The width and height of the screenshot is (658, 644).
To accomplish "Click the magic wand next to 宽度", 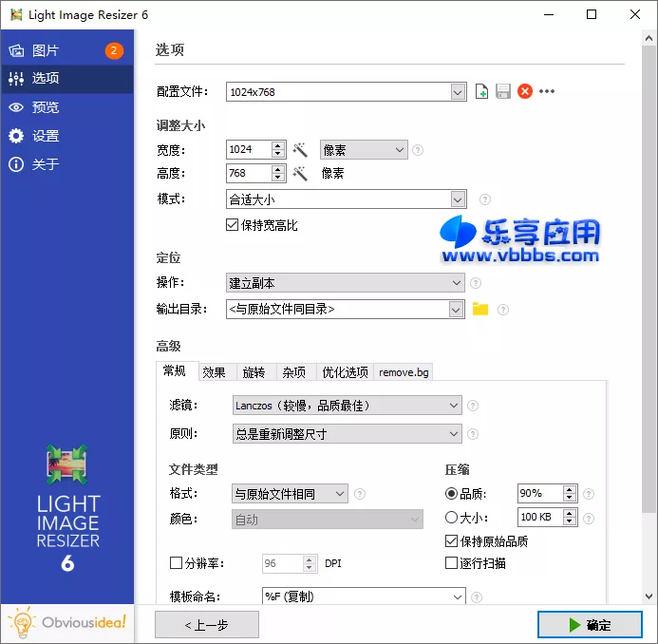I will coord(300,149).
